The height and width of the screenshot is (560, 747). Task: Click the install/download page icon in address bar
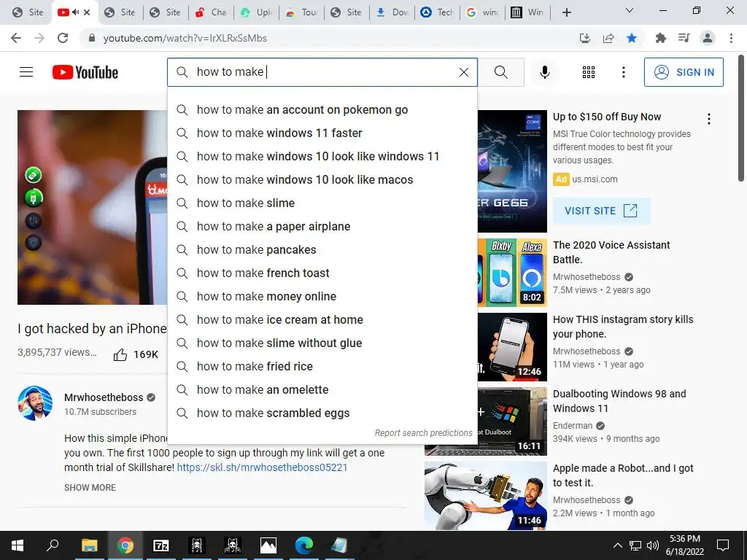pyautogui.click(x=584, y=38)
